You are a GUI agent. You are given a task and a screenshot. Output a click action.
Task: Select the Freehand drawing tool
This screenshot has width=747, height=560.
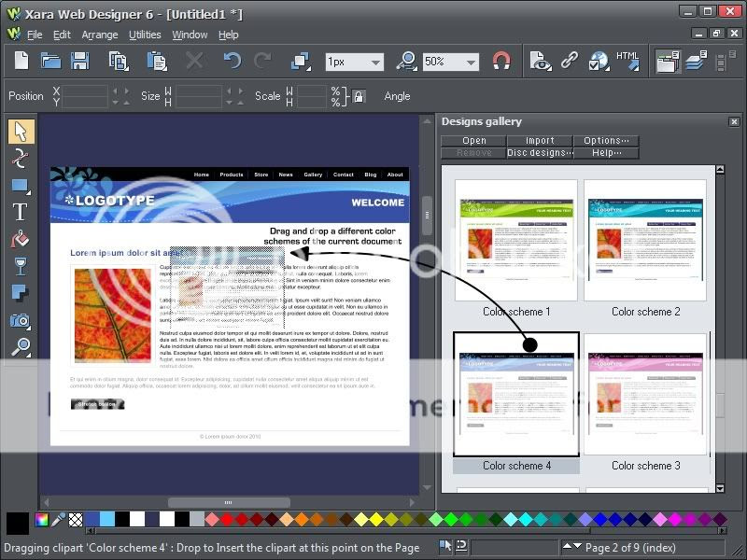[x=20, y=158]
